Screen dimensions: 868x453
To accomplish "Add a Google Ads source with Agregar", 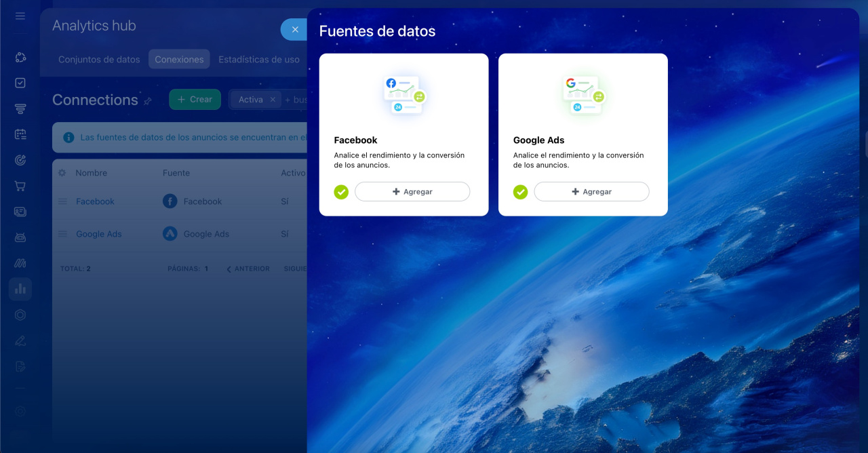I will (x=591, y=192).
